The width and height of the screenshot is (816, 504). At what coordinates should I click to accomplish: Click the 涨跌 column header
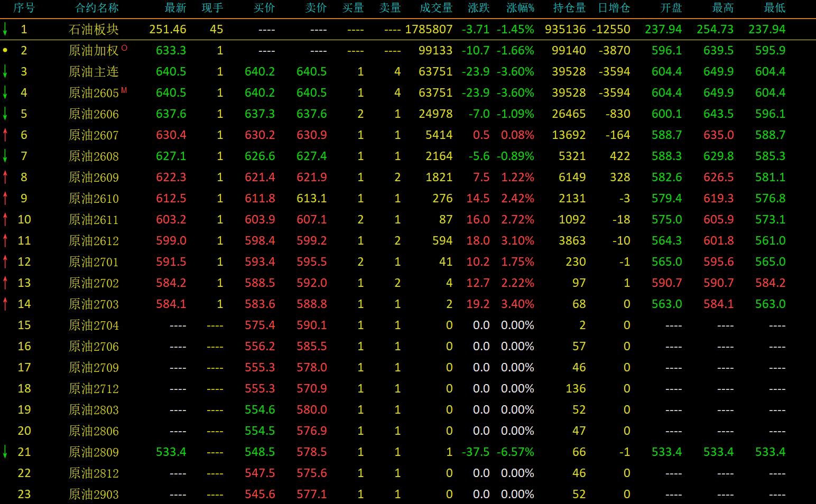pos(479,8)
